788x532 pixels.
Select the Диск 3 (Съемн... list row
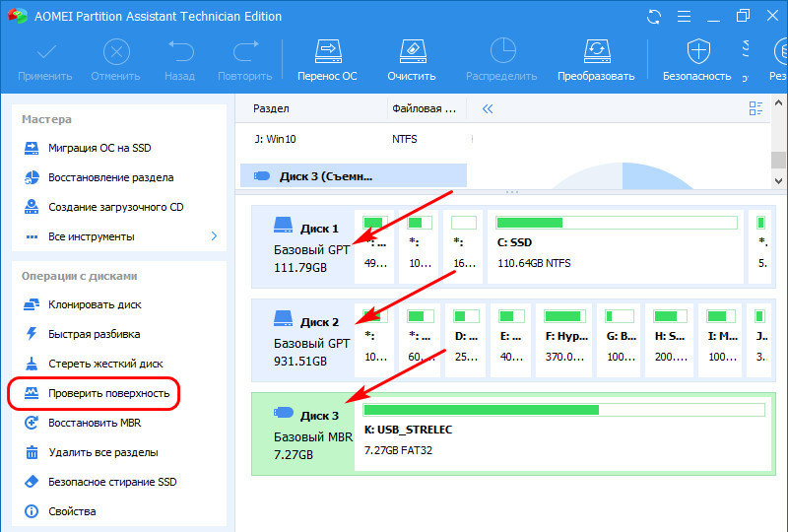(x=354, y=176)
